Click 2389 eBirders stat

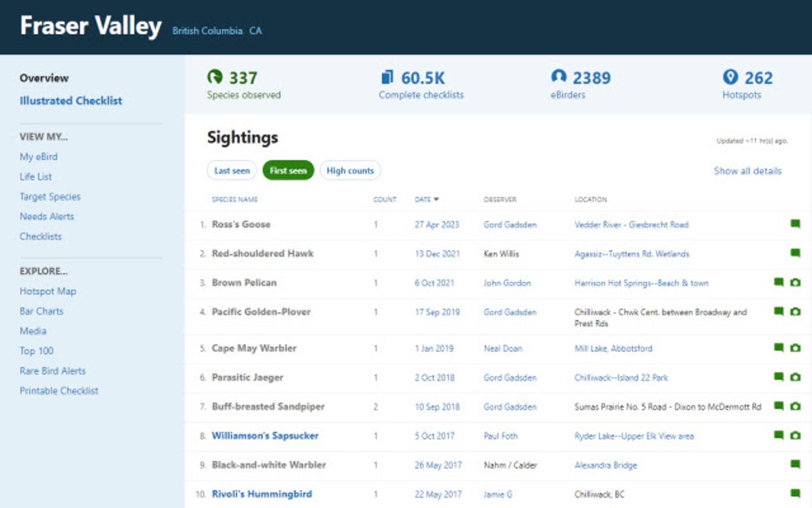(580, 84)
